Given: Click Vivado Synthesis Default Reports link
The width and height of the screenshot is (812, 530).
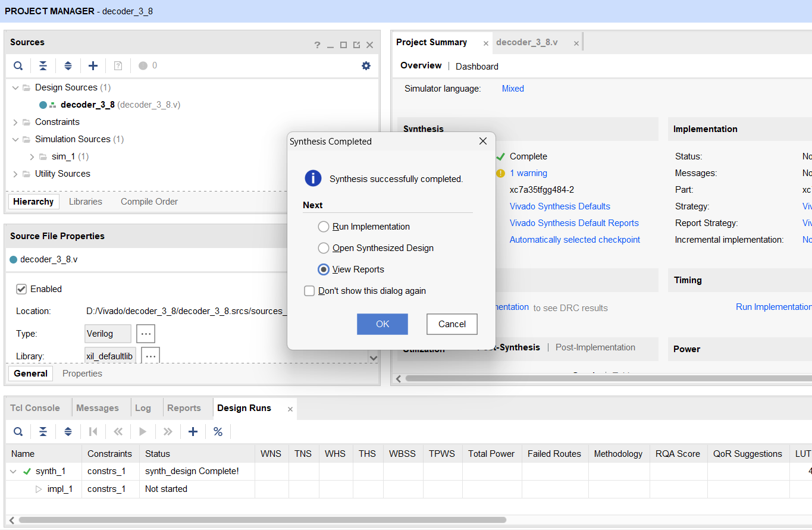Looking at the screenshot, I should tap(574, 223).
